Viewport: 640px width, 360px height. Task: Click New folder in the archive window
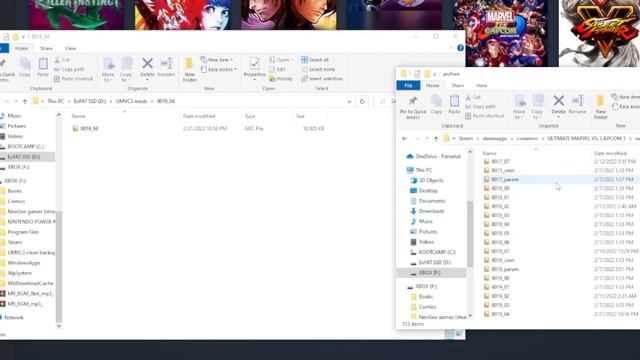coord(600,107)
